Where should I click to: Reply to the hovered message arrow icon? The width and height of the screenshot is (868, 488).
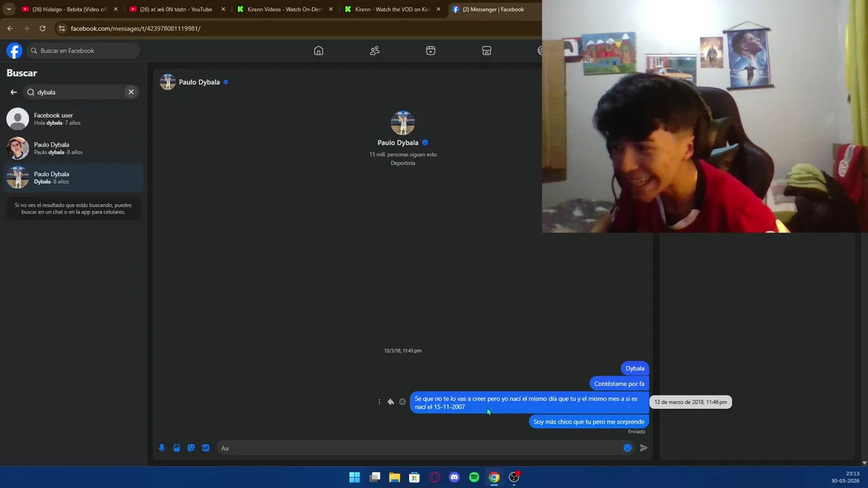tap(391, 402)
